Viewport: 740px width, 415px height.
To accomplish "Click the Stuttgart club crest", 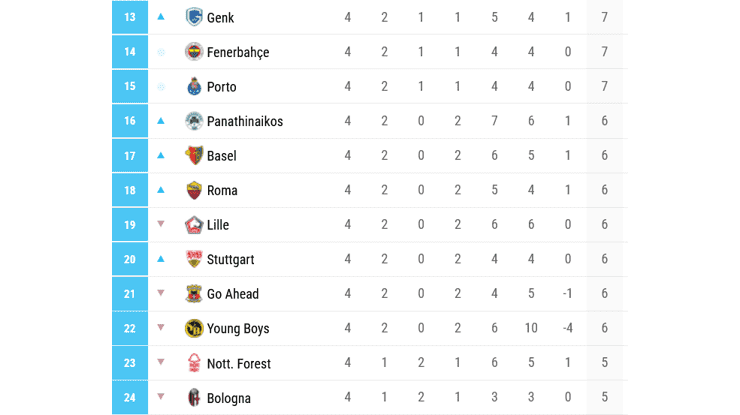I will click(x=194, y=259).
